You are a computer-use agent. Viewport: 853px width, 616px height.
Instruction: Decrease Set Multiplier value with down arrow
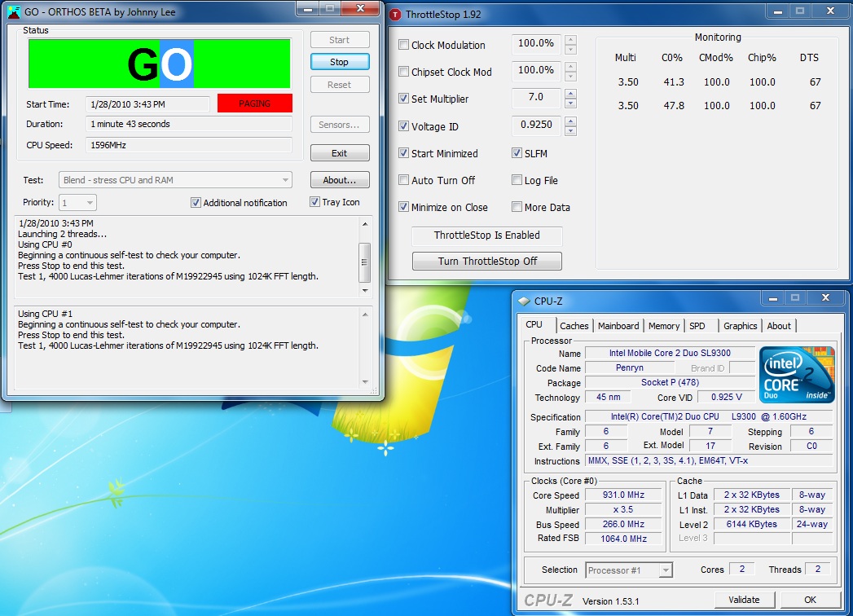click(x=570, y=103)
